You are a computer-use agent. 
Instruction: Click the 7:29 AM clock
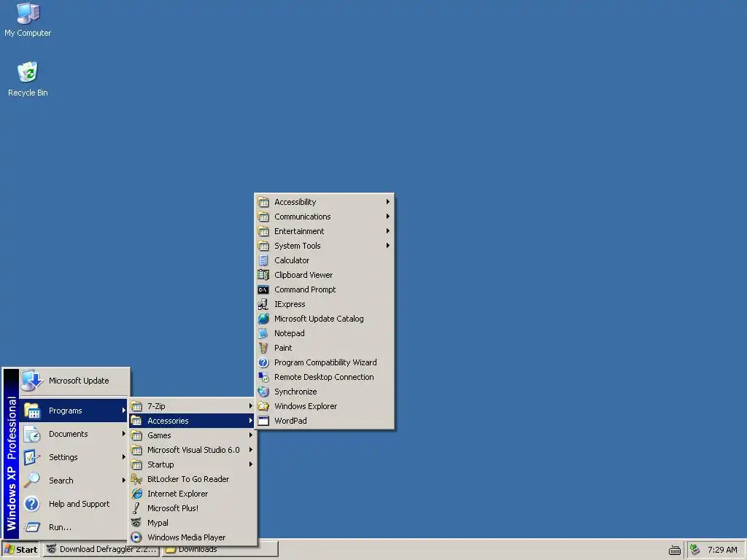pos(722,550)
